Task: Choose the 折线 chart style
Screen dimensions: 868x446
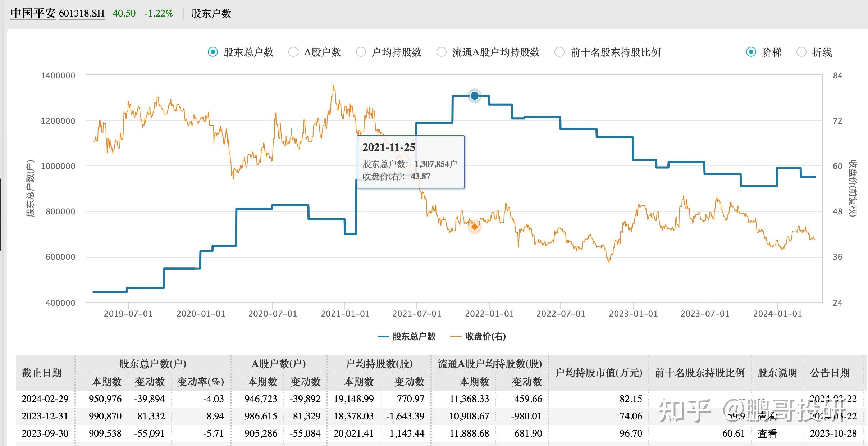Action: pos(801,52)
